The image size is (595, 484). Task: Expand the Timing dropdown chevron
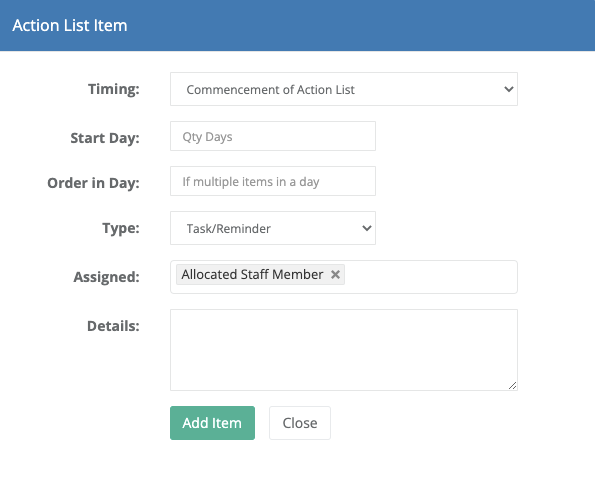(x=508, y=89)
